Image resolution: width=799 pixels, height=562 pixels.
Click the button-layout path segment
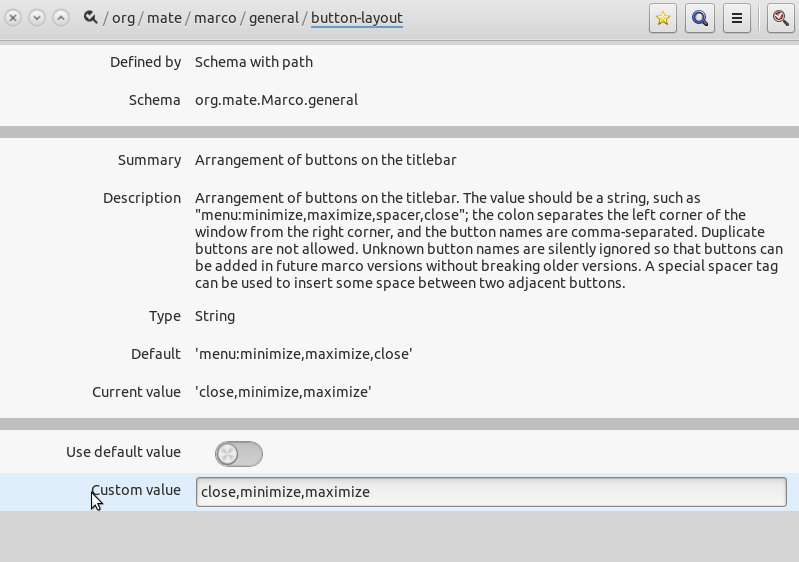coord(357,18)
